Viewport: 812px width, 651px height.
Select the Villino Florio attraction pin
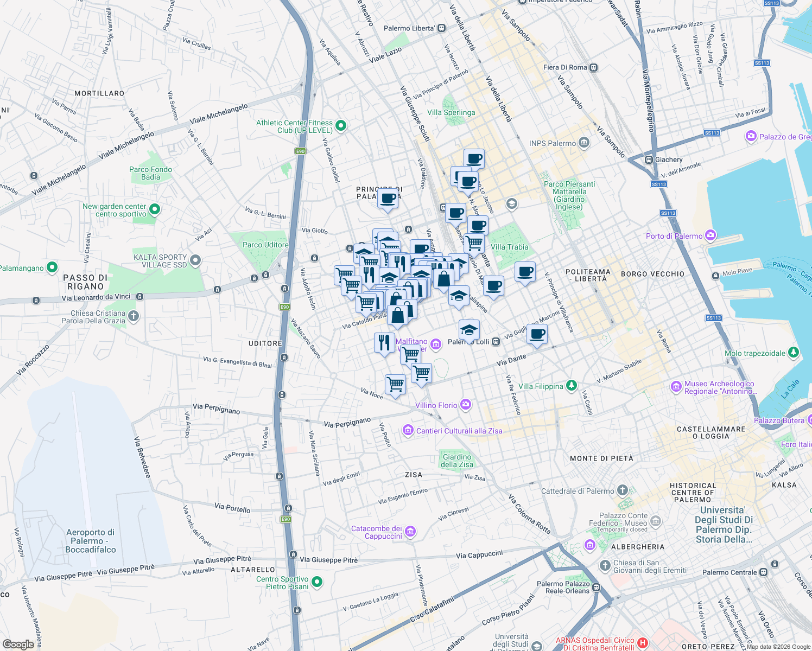pyautogui.click(x=465, y=404)
